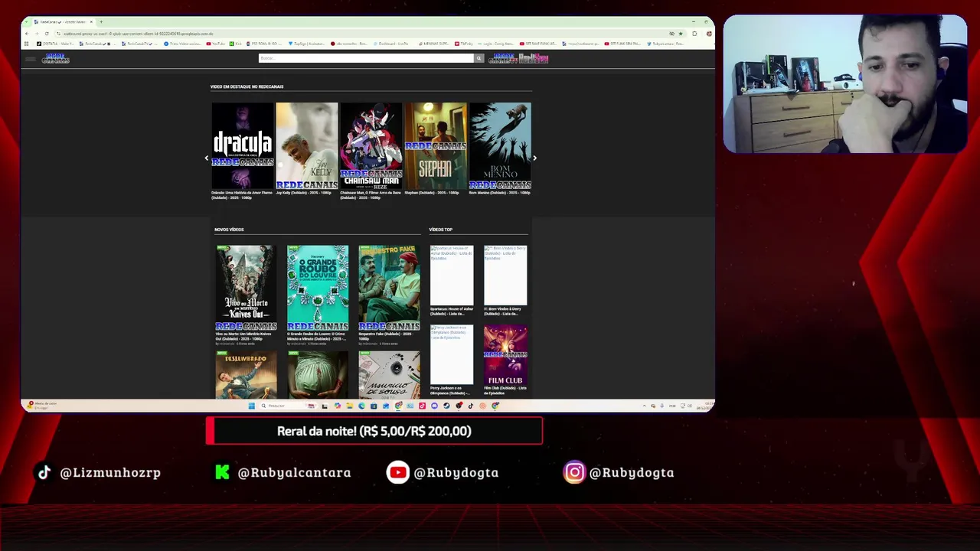This screenshot has width=980, height=551.
Task: Open Steam from the taskbar
Action: pyautogui.click(x=446, y=406)
